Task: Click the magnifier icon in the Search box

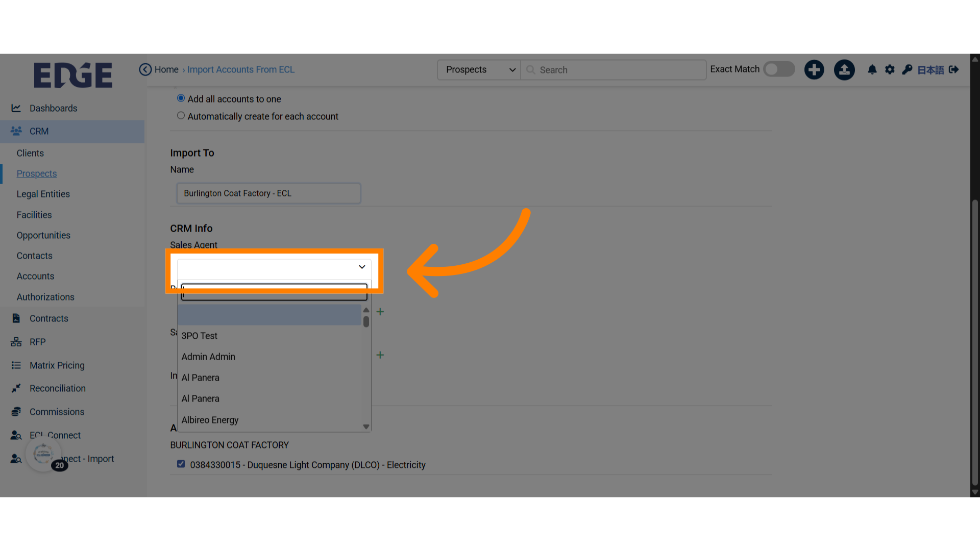Action: point(531,70)
